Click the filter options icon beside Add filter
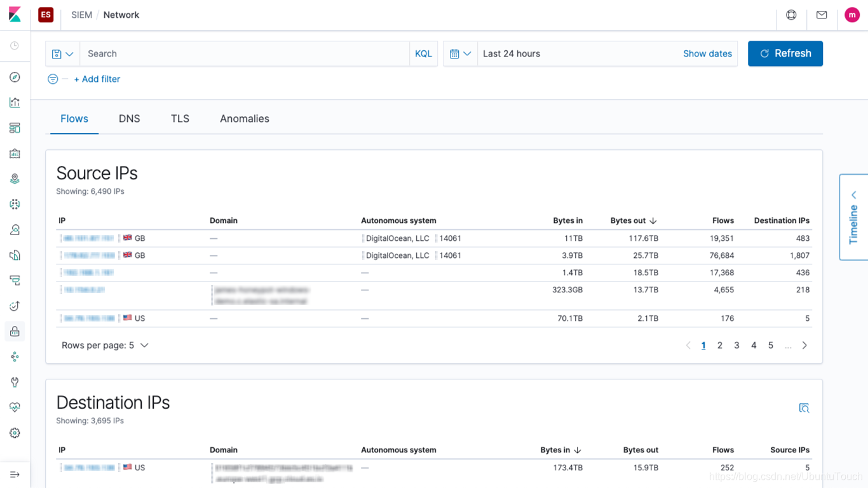 point(53,79)
